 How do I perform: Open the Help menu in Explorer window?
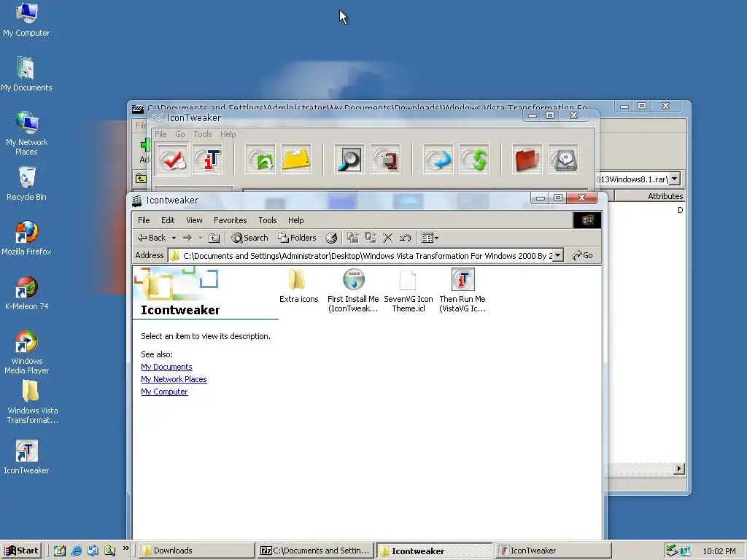[x=296, y=220]
